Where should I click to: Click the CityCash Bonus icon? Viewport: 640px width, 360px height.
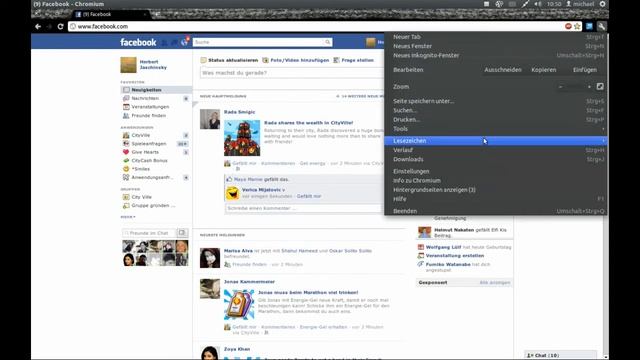coord(126,160)
